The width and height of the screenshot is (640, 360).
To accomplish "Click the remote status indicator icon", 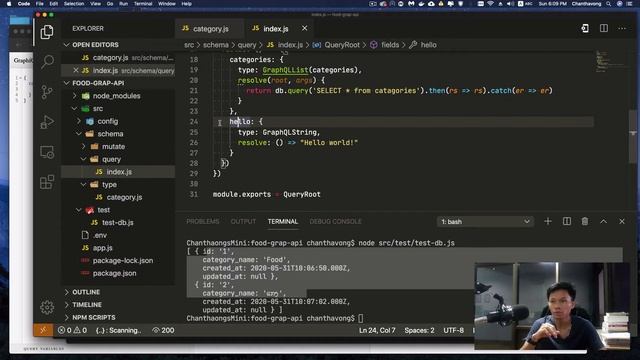I will (43, 330).
